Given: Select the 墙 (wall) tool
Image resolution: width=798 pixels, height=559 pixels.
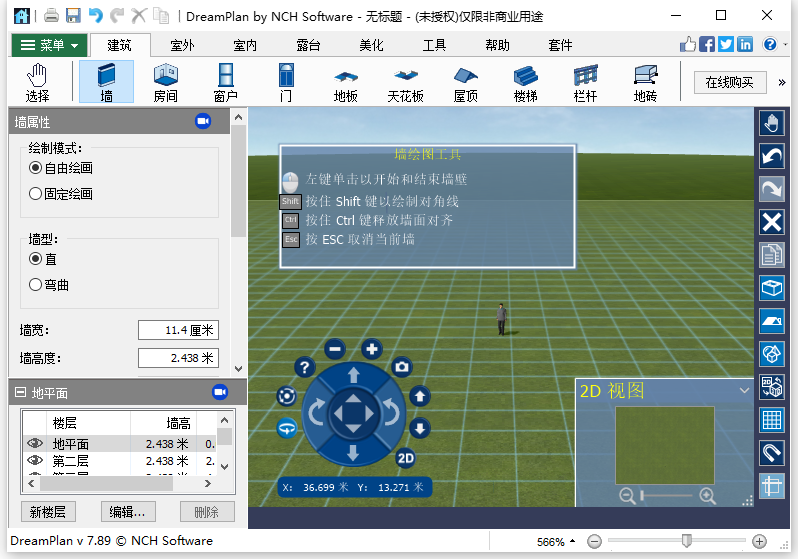Looking at the screenshot, I should [x=106, y=82].
